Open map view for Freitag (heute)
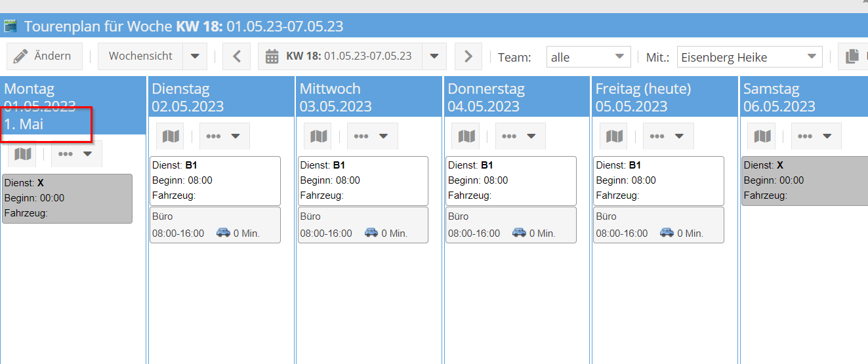This screenshot has width=868, height=364. pos(614,136)
